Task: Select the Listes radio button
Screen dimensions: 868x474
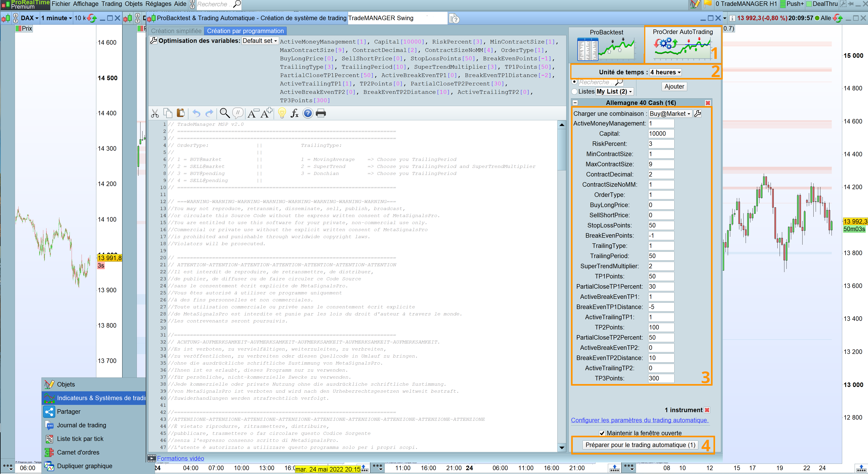Action: point(575,92)
